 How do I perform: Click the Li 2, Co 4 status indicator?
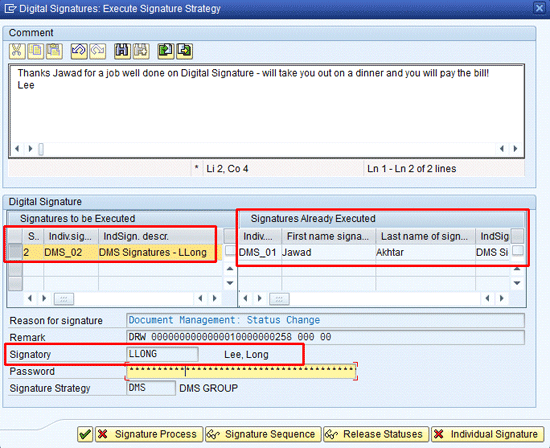(x=227, y=169)
